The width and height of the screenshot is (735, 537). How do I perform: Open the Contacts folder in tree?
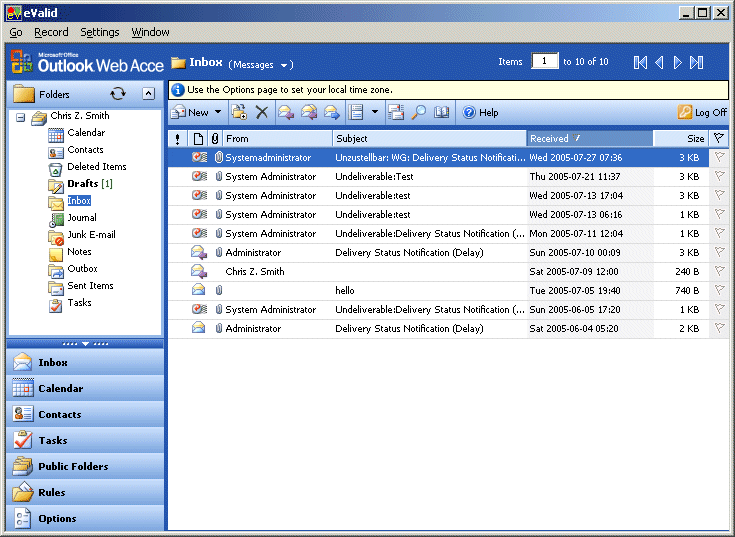(x=85, y=149)
